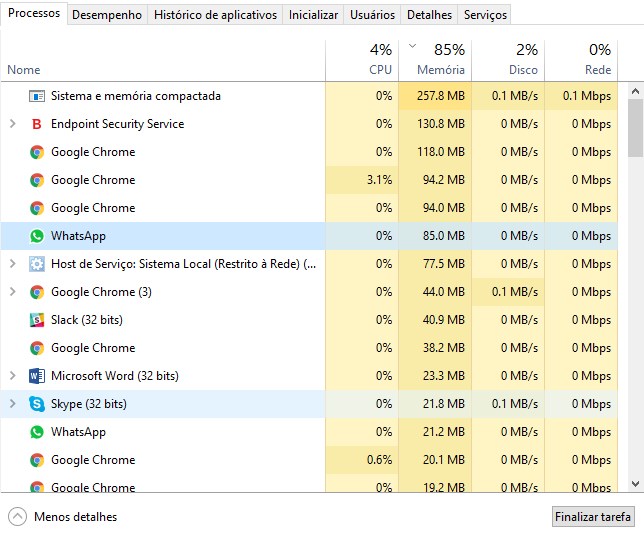644x541 pixels.
Task: Sort by the CPU column header
Action: (362, 60)
